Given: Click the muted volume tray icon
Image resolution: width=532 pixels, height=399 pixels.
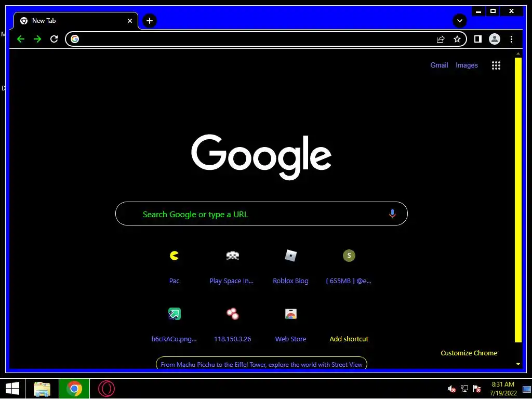Looking at the screenshot, I should click(451, 389).
